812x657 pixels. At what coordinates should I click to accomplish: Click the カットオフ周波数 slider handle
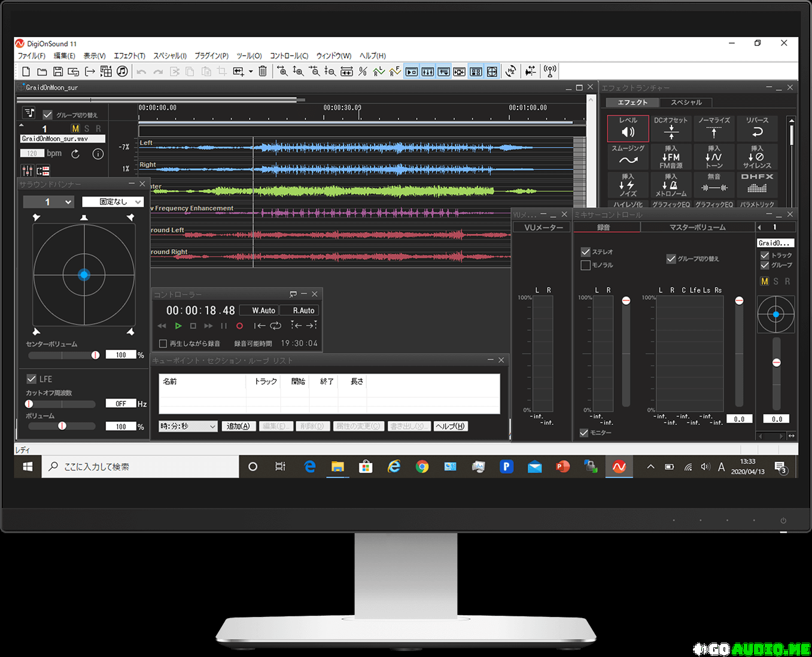(29, 404)
